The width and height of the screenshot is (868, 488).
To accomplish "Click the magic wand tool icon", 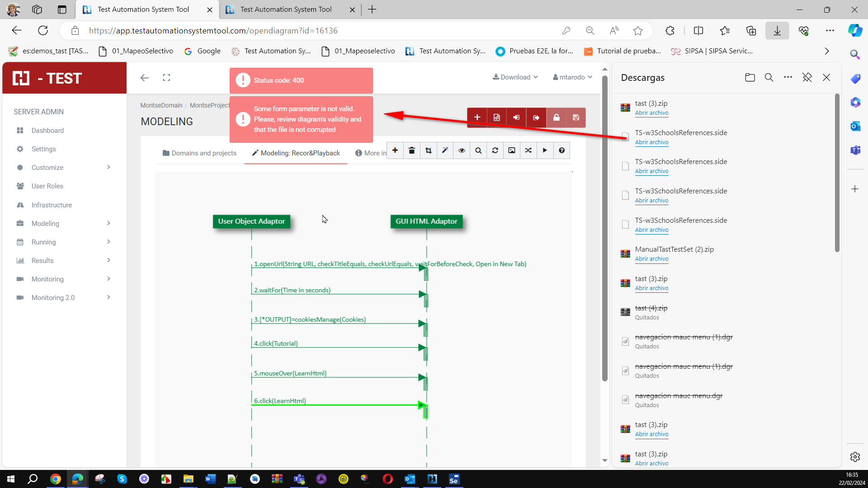I will pyautogui.click(x=445, y=150).
